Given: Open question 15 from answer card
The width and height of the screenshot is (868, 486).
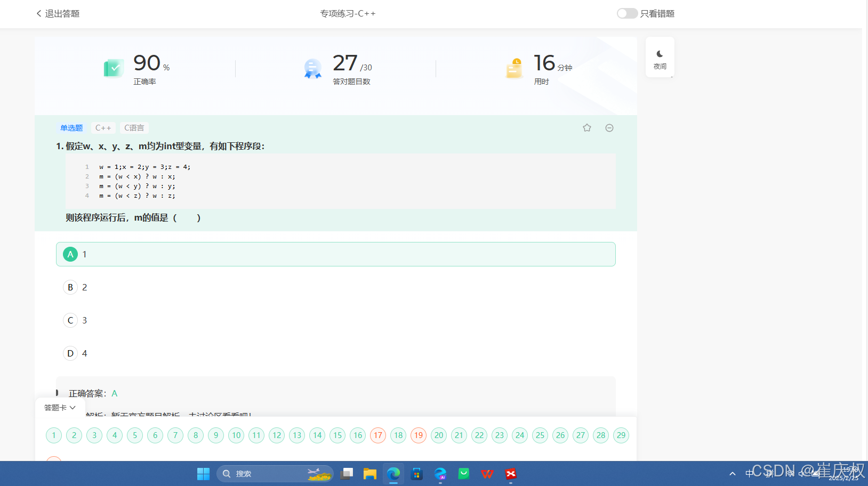Looking at the screenshot, I should point(337,435).
